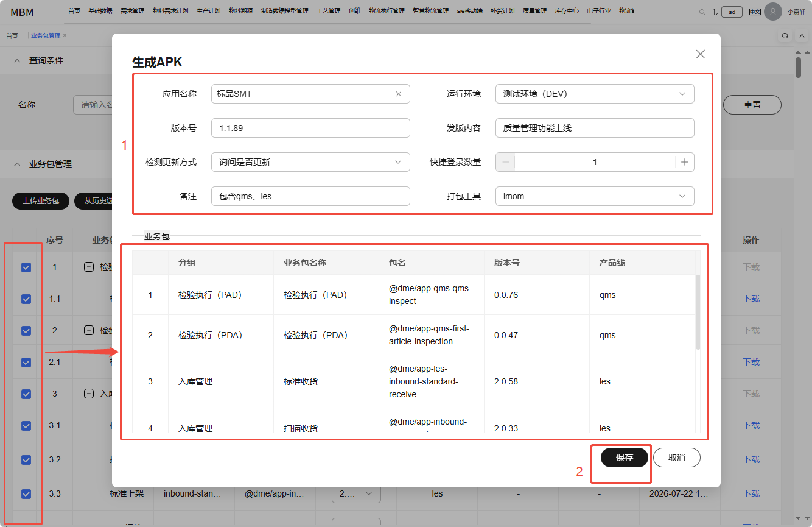Click the 取消 button
Screen dimensions: 812x527
677,458
